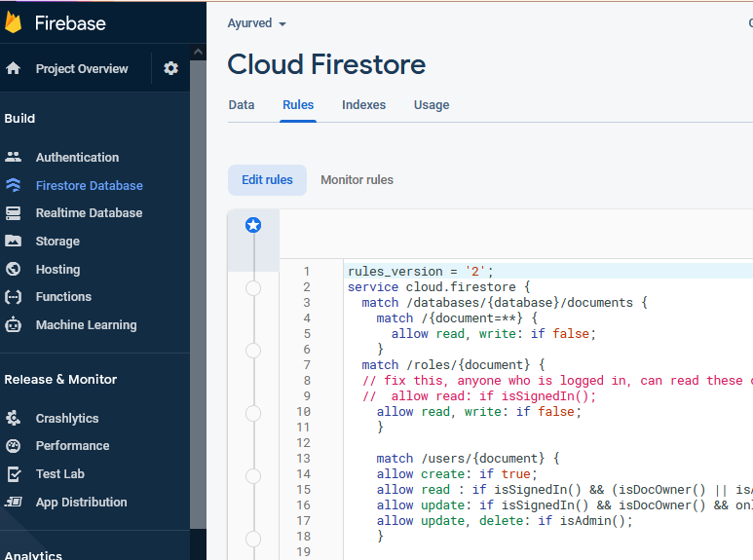Click the Crashlytics gear-bug icon

[13, 418]
